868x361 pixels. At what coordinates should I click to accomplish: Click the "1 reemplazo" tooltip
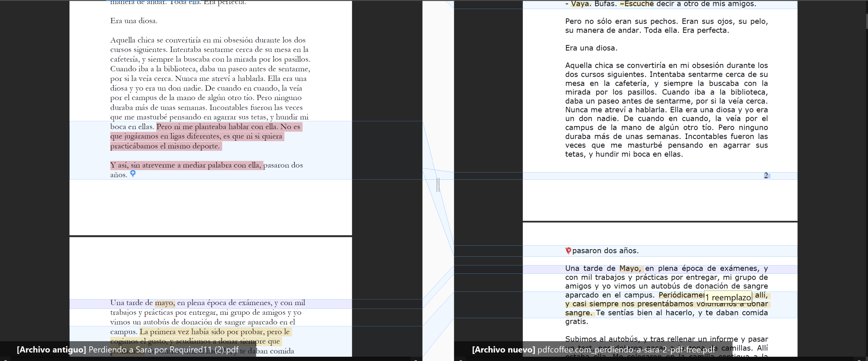(728, 297)
